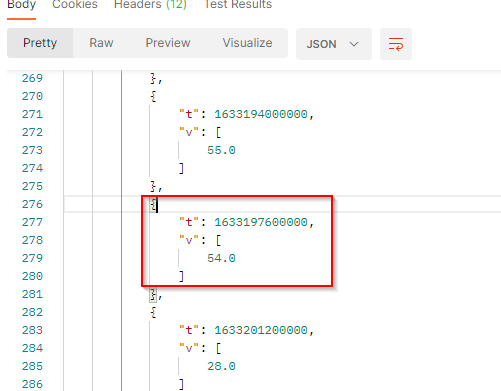Click line number 282
Image resolution: width=501 pixels, height=391 pixels.
point(32,312)
